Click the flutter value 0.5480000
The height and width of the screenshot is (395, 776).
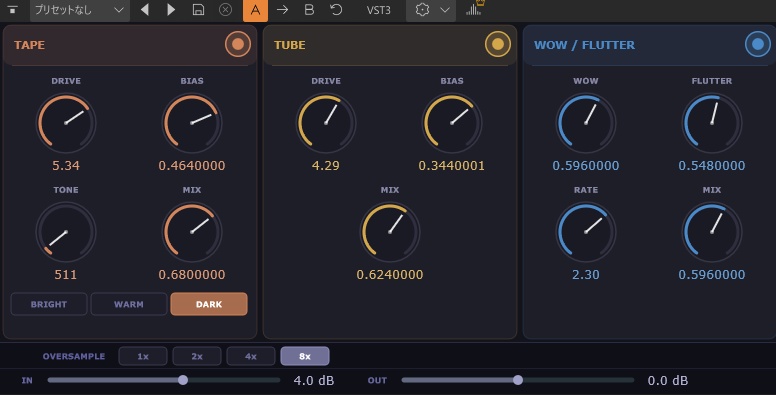click(x=712, y=166)
